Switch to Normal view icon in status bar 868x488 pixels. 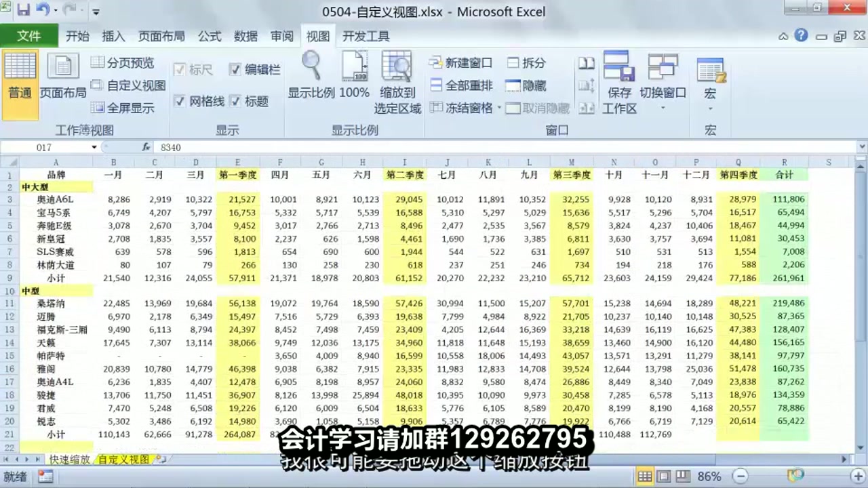coord(645,476)
